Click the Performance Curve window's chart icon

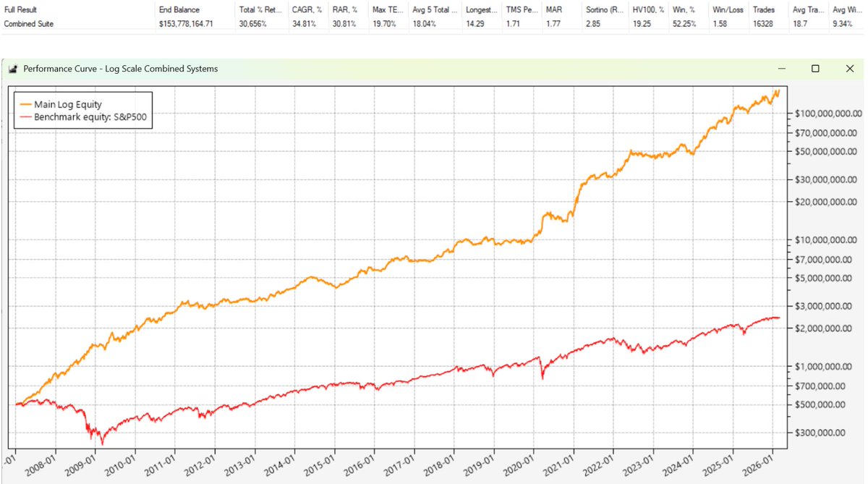(12, 69)
